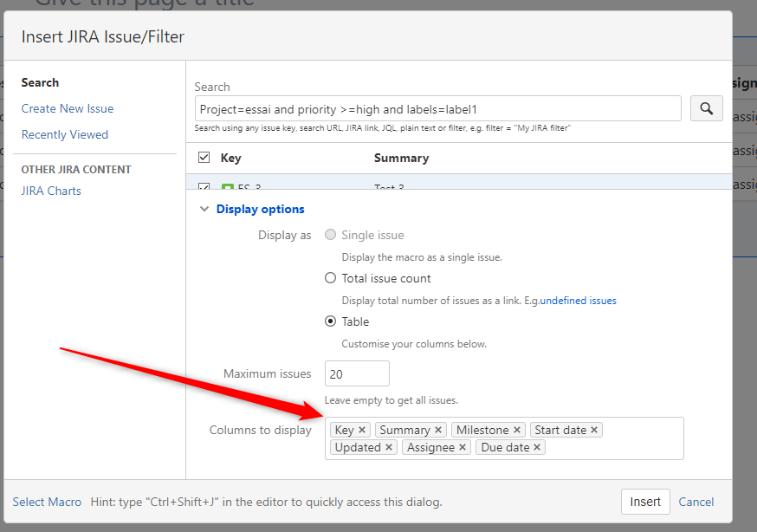Open JIRA Charts from the sidebar
The width and height of the screenshot is (757, 532).
coord(50,190)
